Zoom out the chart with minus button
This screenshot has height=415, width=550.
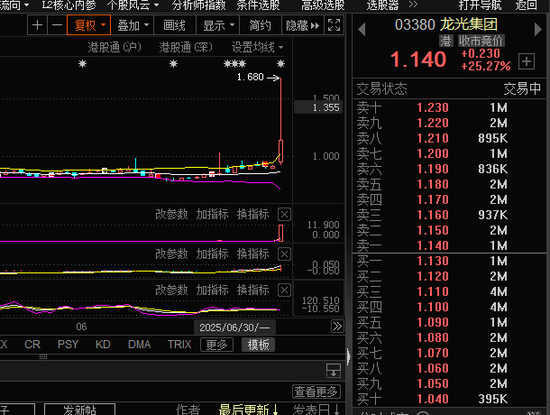[x=57, y=25]
